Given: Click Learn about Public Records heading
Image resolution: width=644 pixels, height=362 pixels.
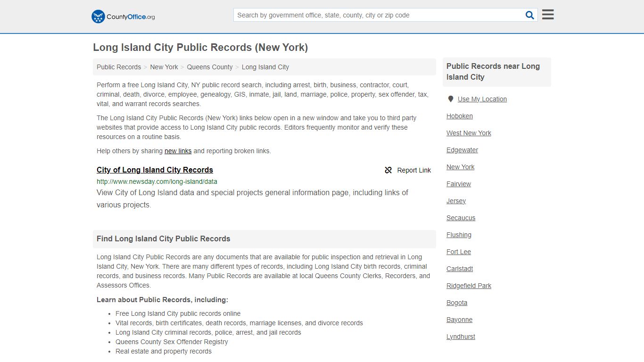Looking at the screenshot, I should click(162, 300).
